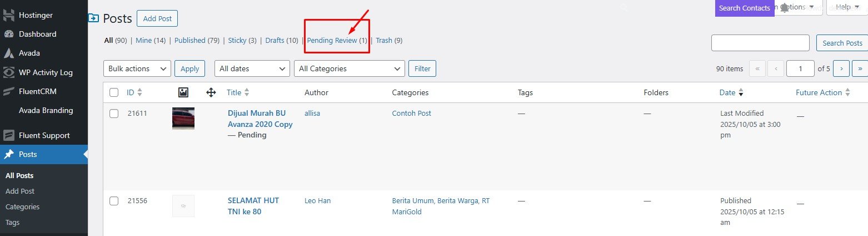Switch to the Pending Review filter

click(x=332, y=41)
